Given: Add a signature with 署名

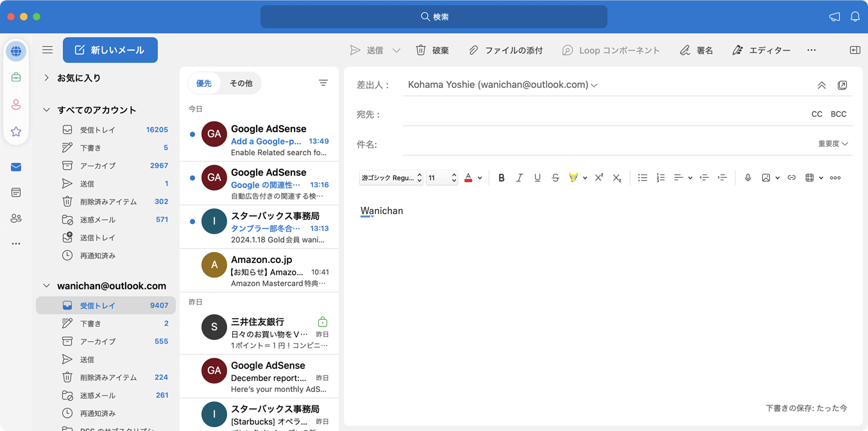Looking at the screenshot, I should pos(697,50).
